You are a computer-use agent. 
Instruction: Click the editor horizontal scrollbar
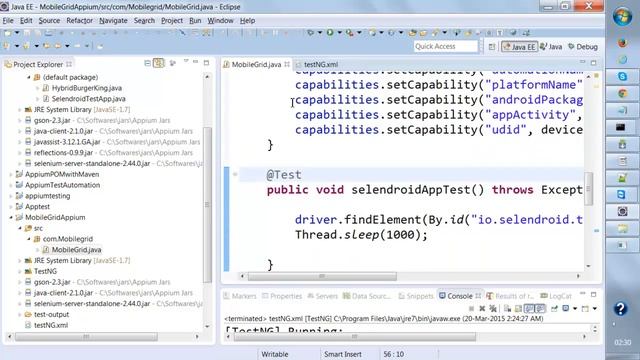[322, 276]
